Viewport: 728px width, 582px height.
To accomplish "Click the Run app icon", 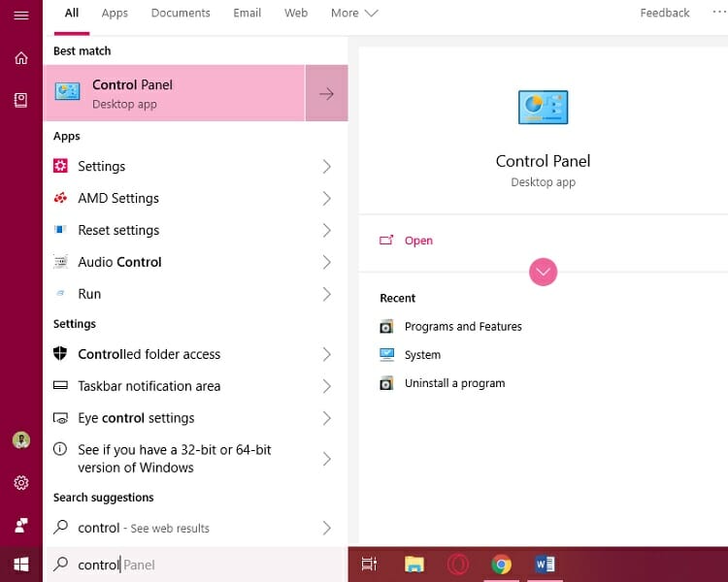I will click(60, 293).
